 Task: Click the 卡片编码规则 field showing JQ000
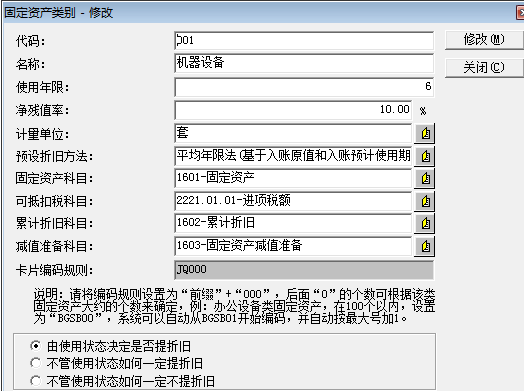pos(304,270)
